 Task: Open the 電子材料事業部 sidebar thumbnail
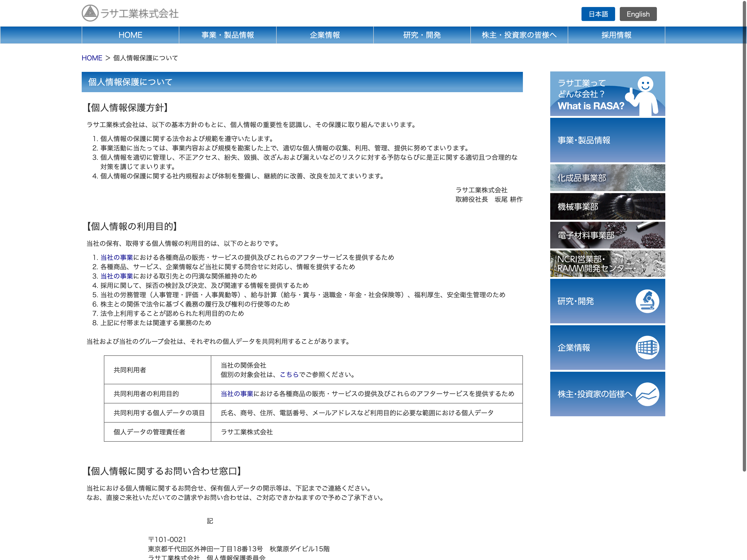click(607, 235)
